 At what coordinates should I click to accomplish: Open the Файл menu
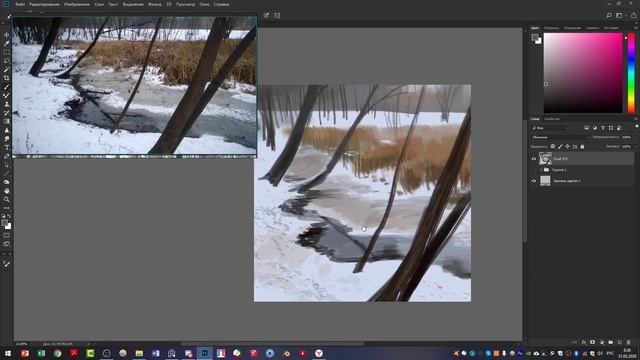(x=20, y=4)
